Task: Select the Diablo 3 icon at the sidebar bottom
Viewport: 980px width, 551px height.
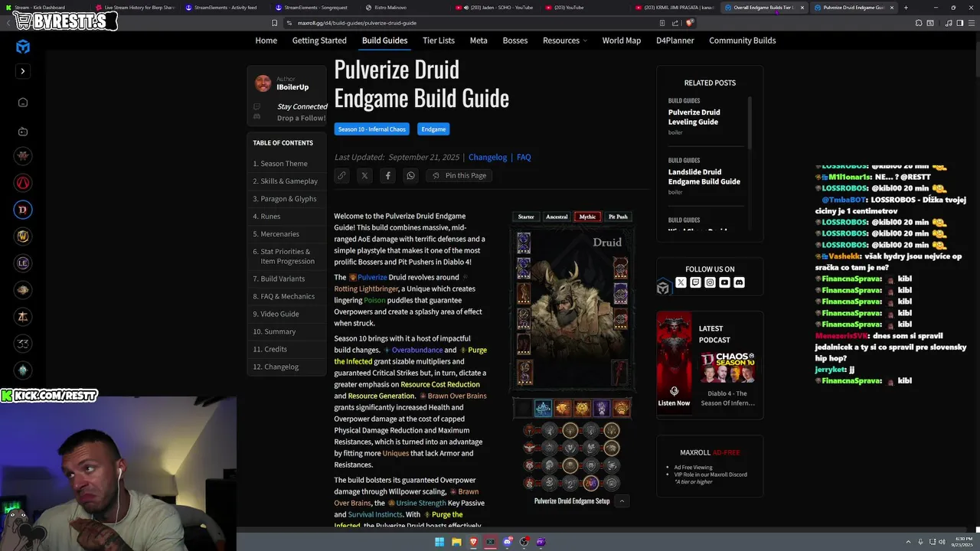Action: pyautogui.click(x=23, y=370)
